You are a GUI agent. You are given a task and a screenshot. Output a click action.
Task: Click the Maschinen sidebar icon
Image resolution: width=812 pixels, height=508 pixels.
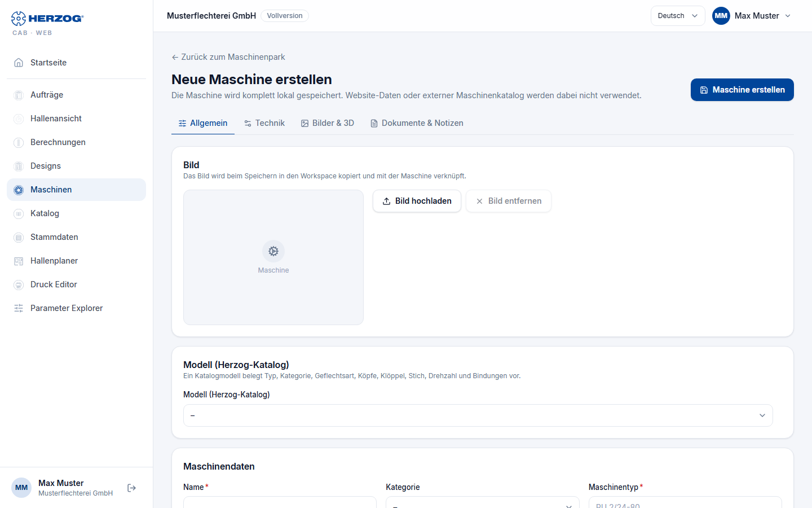coord(19,190)
